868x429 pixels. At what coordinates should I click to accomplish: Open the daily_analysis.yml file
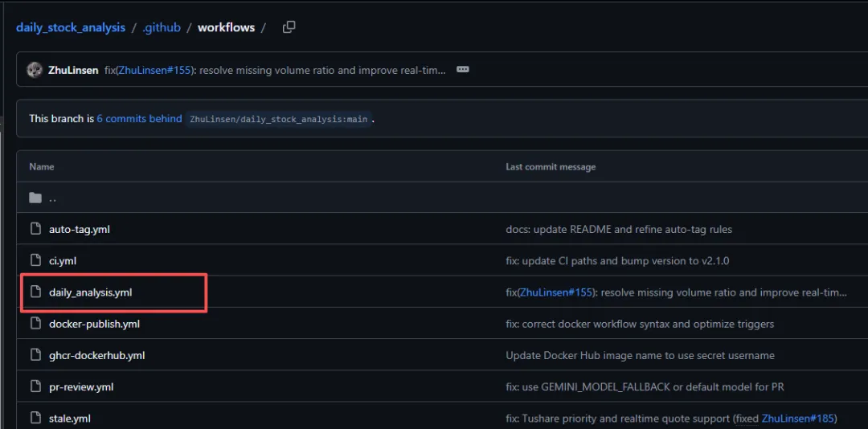[x=90, y=292]
